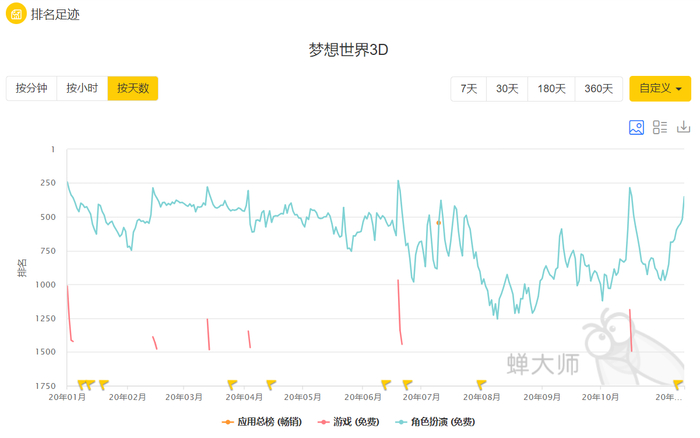Toggle the 游戏 (免费) legend series
The width and height of the screenshot is (700, 438).
pyautogui.click(x=349, y=421)
